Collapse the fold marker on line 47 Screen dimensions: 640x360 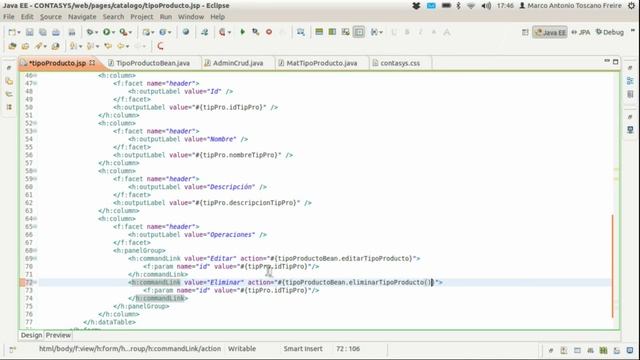pos(36,83)
